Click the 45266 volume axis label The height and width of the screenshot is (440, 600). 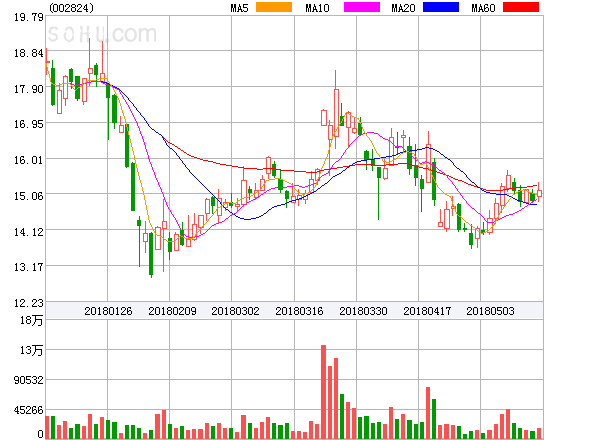(x=29, y=410)
